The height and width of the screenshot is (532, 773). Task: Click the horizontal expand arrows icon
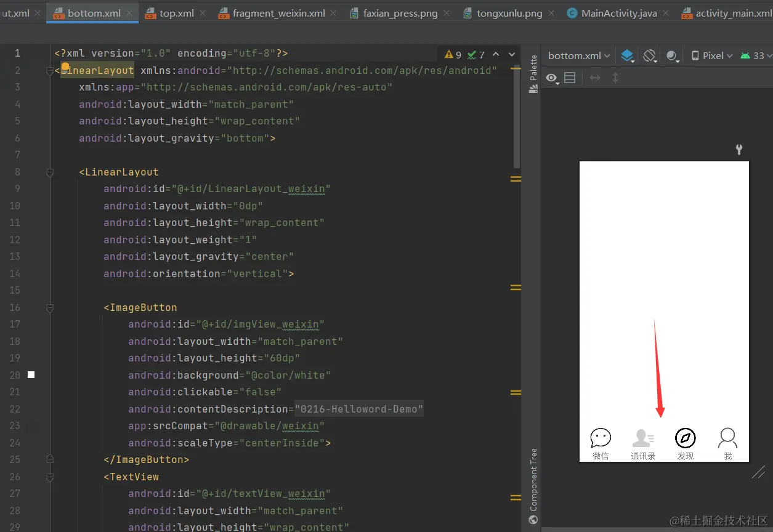coord(595,78)
